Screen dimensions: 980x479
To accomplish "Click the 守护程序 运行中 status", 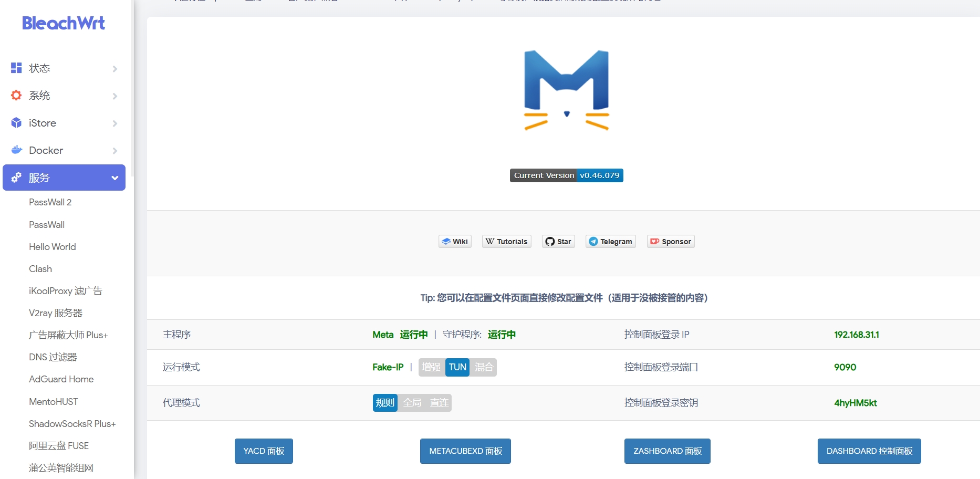I will [479, 335].
